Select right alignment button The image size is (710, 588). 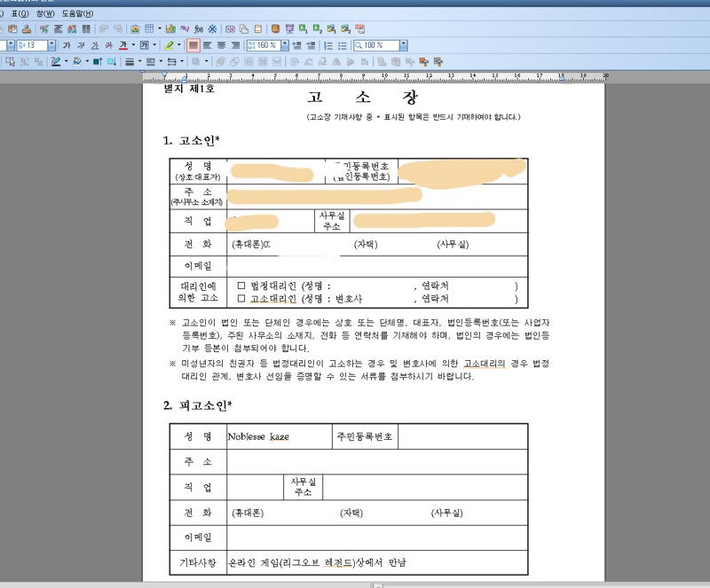(x=235, y=45)
